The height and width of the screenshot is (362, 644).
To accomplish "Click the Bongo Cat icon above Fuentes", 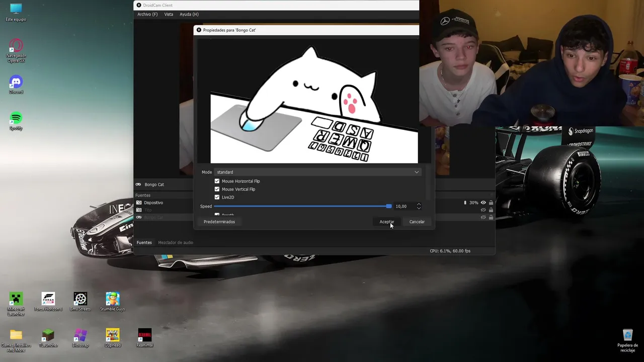I will pyautogui.click(x=138, y=185).
